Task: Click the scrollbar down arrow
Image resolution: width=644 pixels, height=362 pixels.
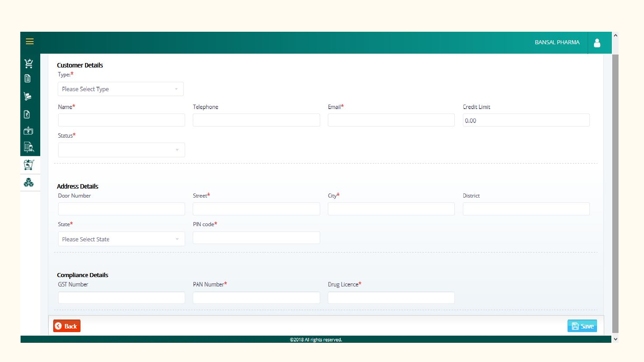Action: click(615, 339)
